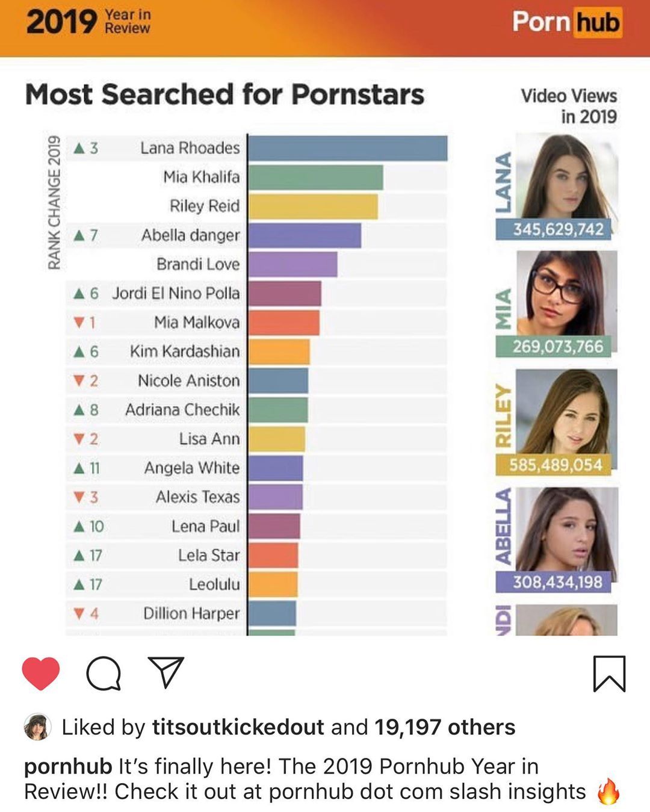The width and height of the screenshot is (650, 812).
Task: View the list of 19,197 others who liked
Action: pos(445,727)
